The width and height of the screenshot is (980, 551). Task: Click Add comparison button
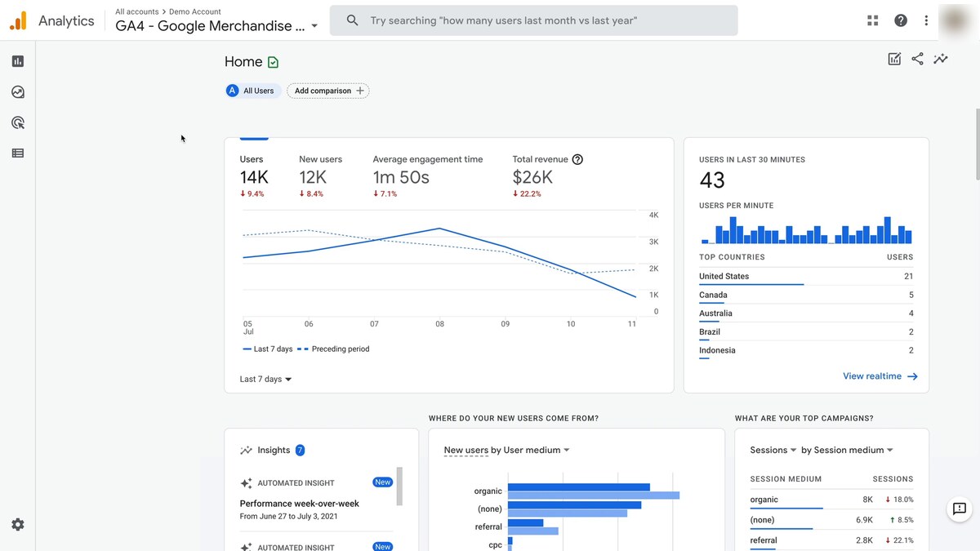[x=328, y=91]
